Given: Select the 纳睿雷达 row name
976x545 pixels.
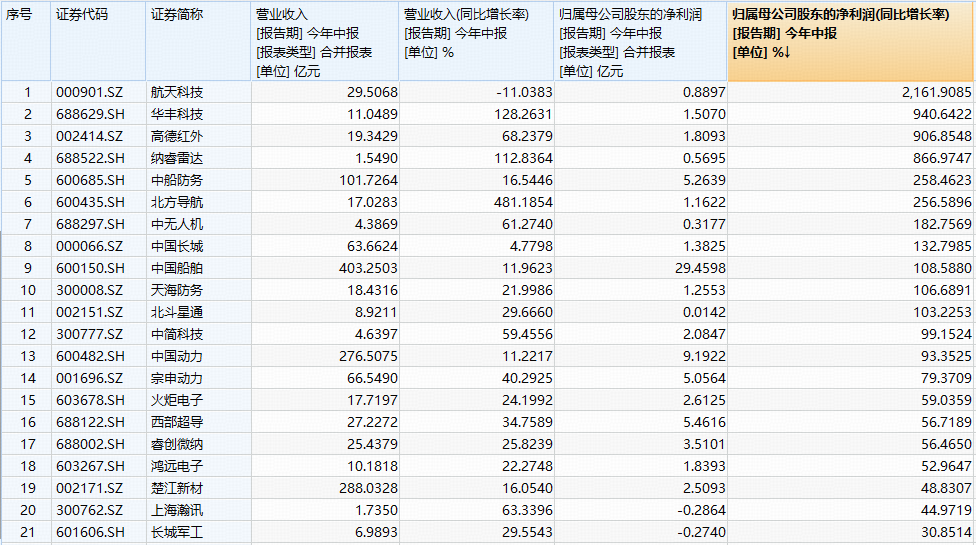Looking at the screenshot, I should 177,158.
